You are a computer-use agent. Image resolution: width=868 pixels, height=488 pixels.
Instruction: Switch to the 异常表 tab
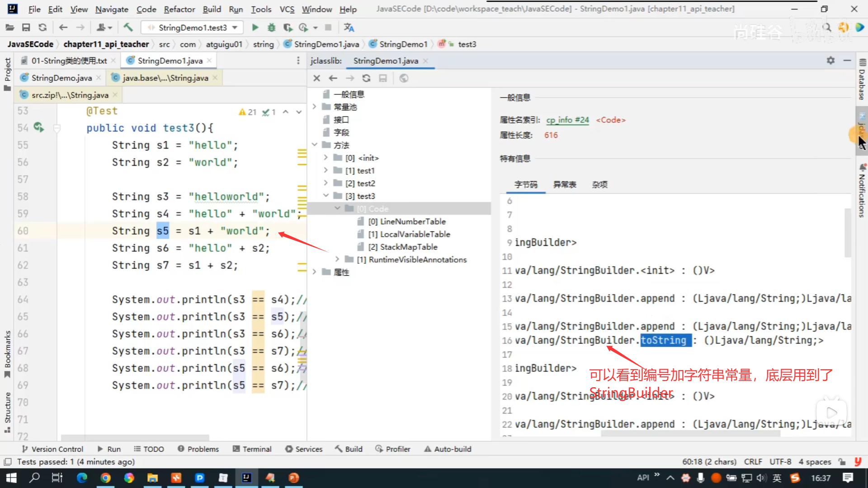pos(565,184)
